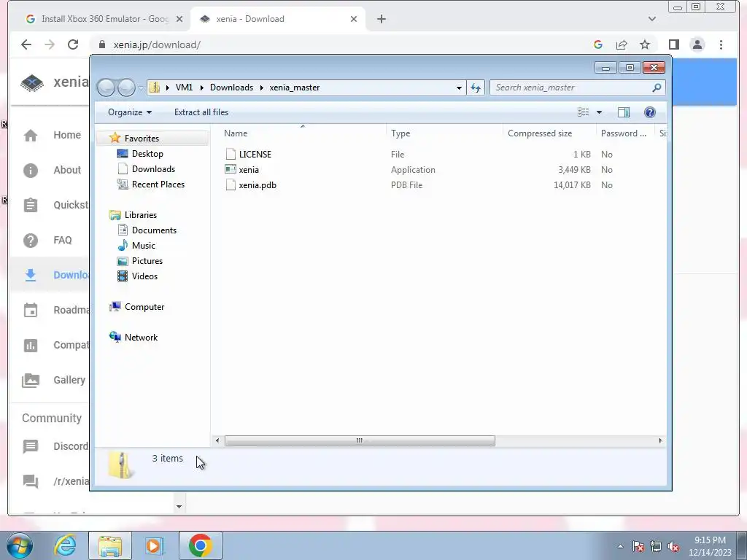The width and height of the screenshot is (747, 560).
Task: Open the xenia application file
Action: [x=249, y=169]
